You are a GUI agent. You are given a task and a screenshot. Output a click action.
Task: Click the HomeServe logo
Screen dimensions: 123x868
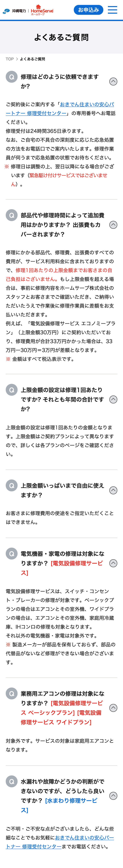tap(42, 11)
